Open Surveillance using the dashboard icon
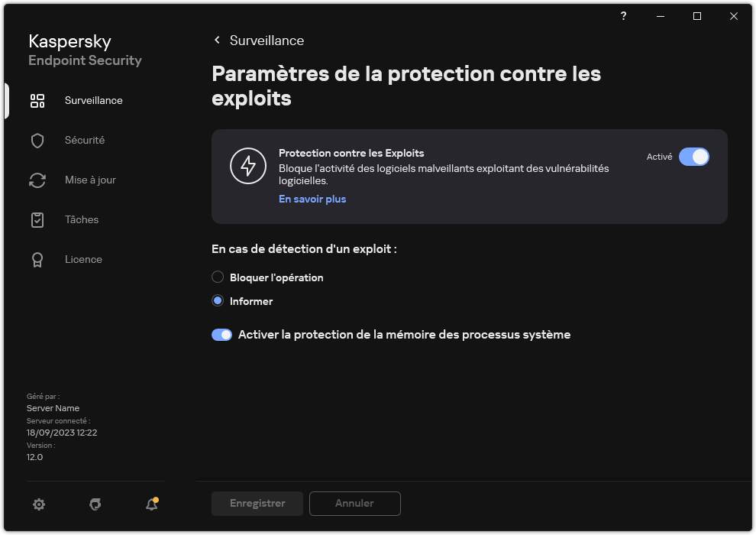Image resolution: width=756 pixels, height=535 pixels. 37,100
